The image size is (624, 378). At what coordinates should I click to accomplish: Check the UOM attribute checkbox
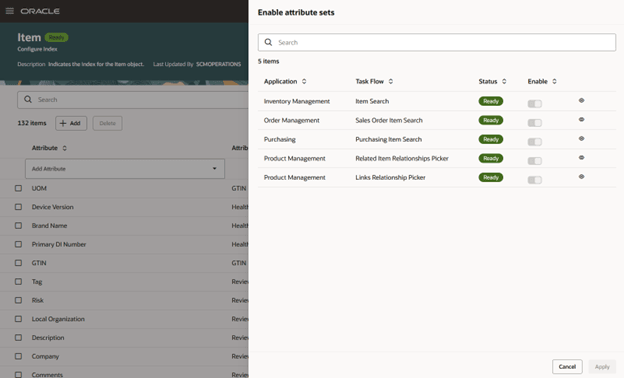click(x=18, y=188)
